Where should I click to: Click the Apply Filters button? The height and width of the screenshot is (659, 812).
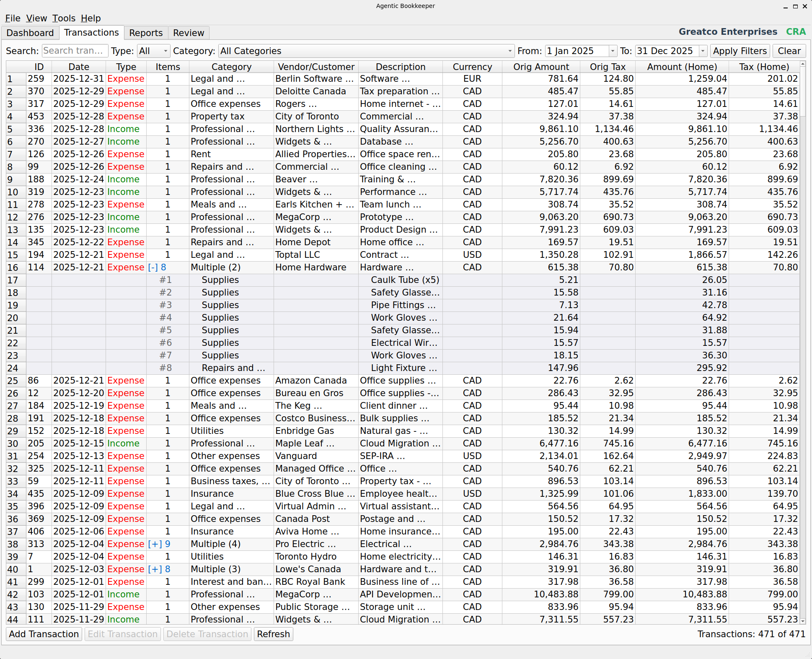point(740,51)
